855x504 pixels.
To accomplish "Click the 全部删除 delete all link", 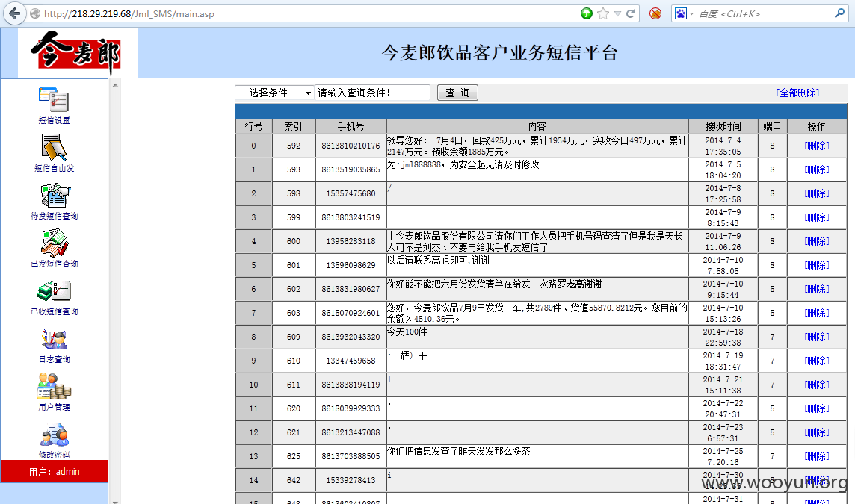I will tap(797, 93).
